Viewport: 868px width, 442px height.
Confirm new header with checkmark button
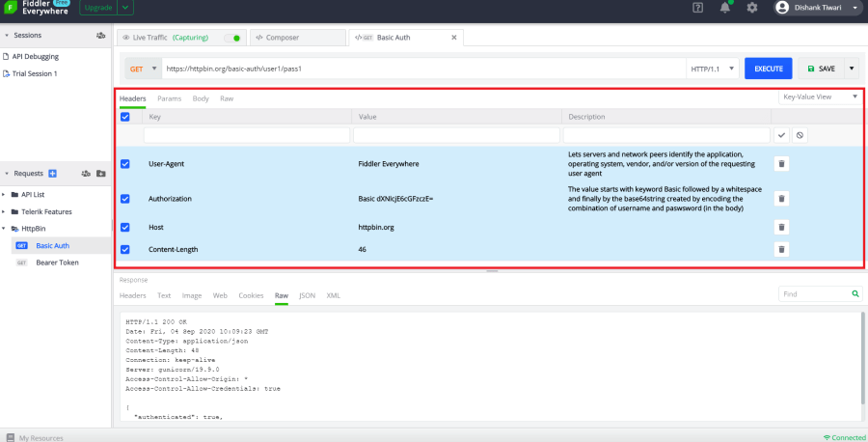781,135
